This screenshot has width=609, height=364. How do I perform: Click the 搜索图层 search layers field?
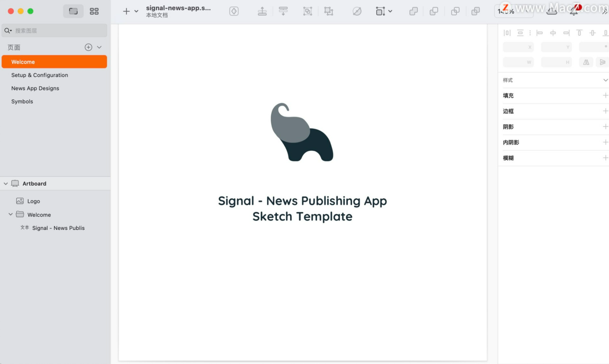pos(54,31)
